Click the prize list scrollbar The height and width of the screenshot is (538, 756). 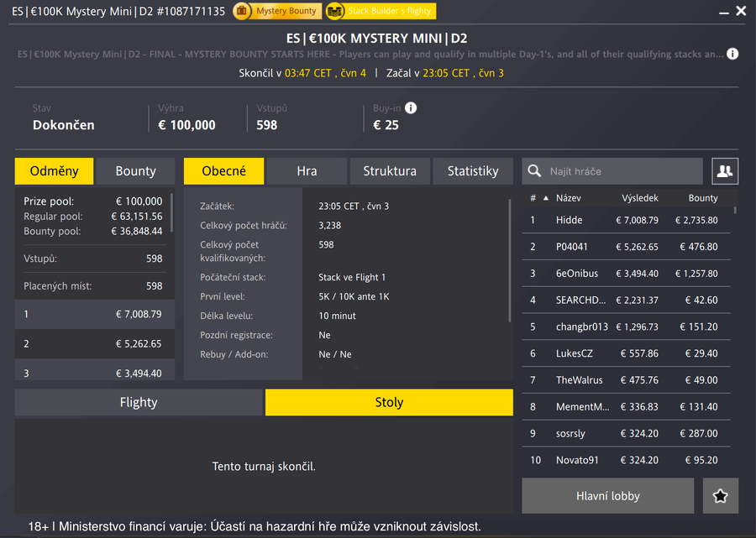click(171, 212)
